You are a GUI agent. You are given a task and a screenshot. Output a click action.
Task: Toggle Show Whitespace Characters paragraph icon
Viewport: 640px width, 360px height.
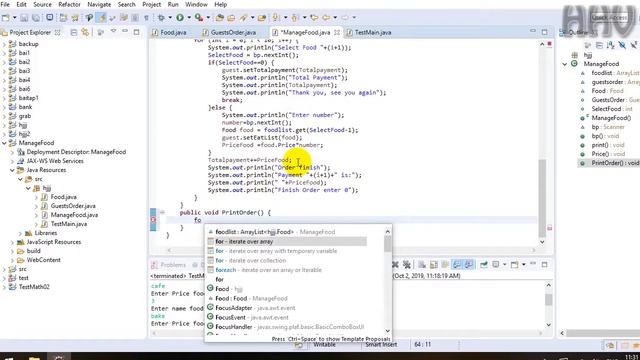147,18
